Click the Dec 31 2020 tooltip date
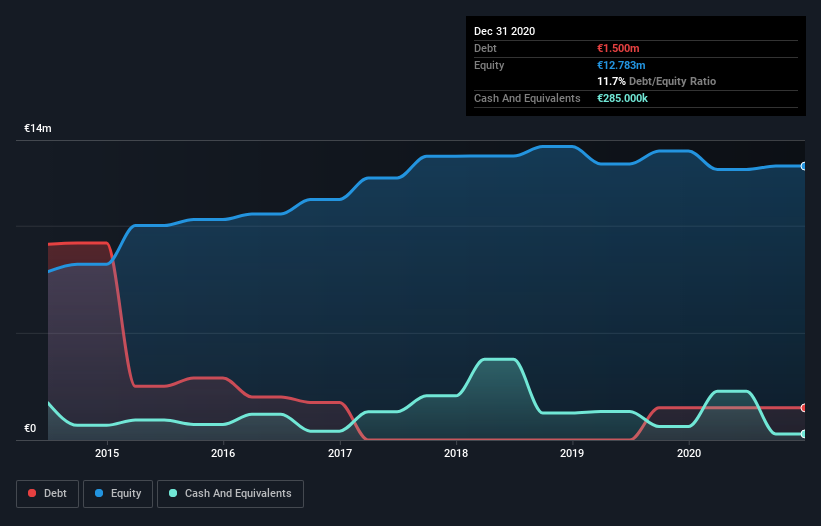This screenshot has width=821, height=526. point(504,31)
